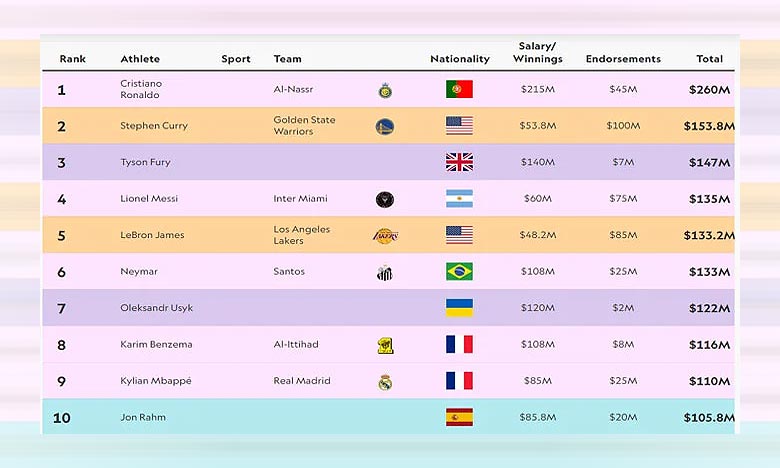Screen dimensions: 780x468
Task: Open Cristiano Ronaldo's athlete name
Action: point(141,89)
